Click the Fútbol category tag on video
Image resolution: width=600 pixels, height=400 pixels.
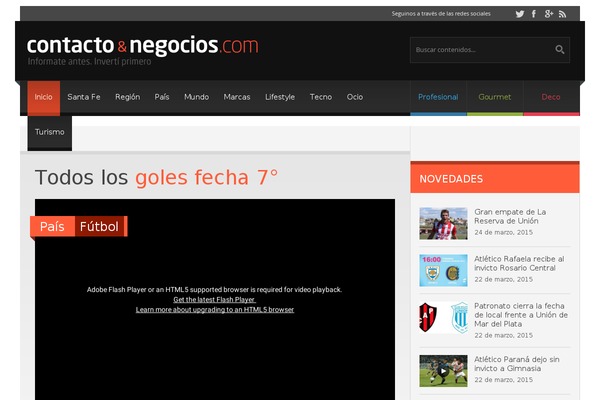pyautogui.click(x=99, y=227)
